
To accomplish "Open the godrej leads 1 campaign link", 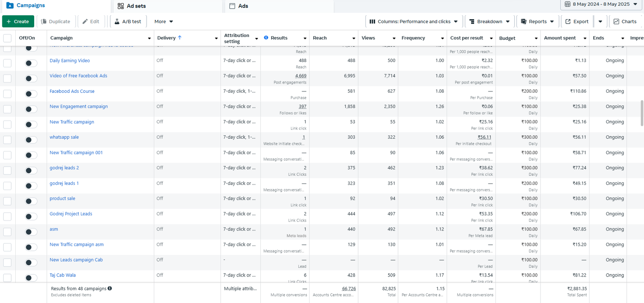I will [64, 183].
